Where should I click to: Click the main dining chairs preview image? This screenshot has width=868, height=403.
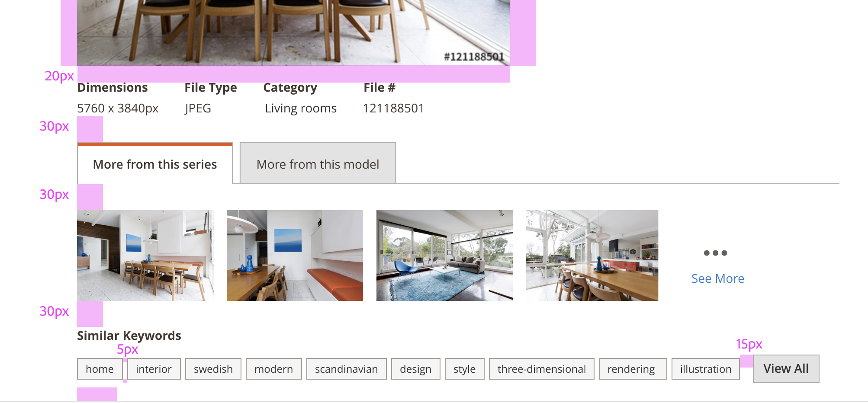[x=293, y=33]
